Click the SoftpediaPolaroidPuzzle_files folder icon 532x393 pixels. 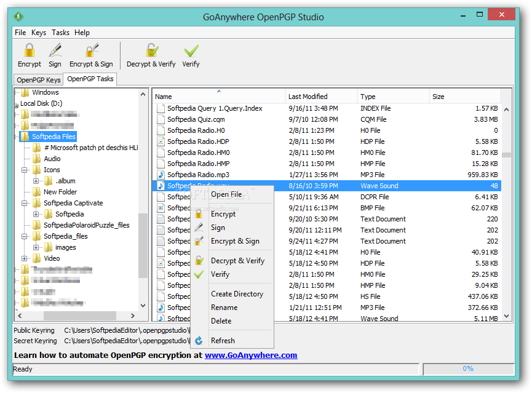tap(36, 225)
